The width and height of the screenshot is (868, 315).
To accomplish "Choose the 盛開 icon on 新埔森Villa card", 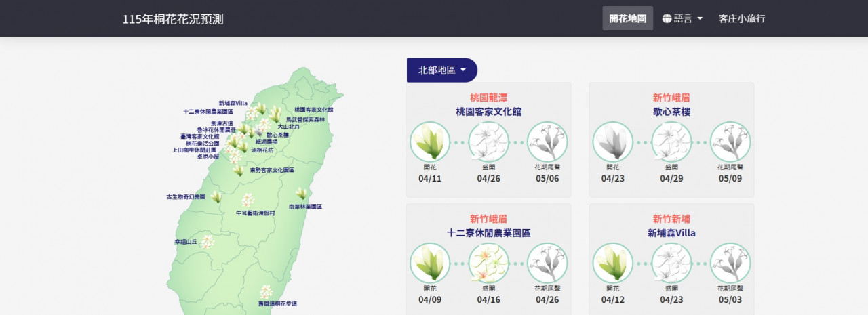I will (x=671, y=264).
